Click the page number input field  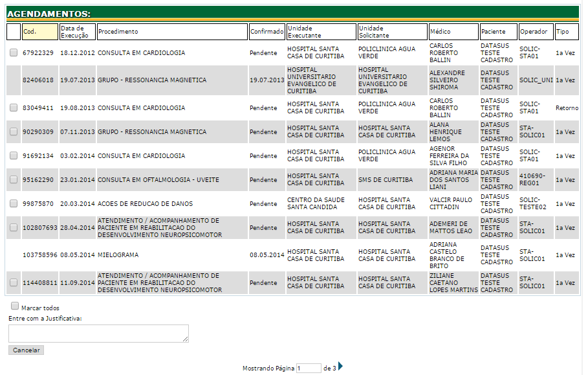click(x=309, y=367)
